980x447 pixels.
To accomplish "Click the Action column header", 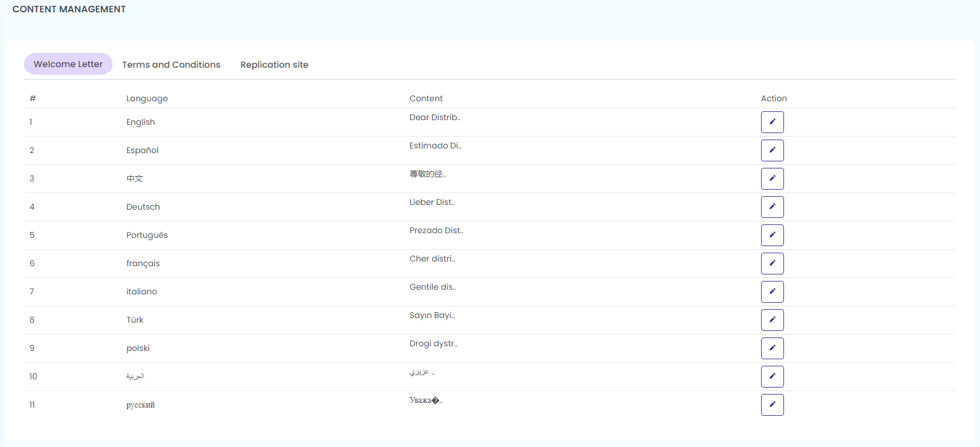I will pos(774,98).
